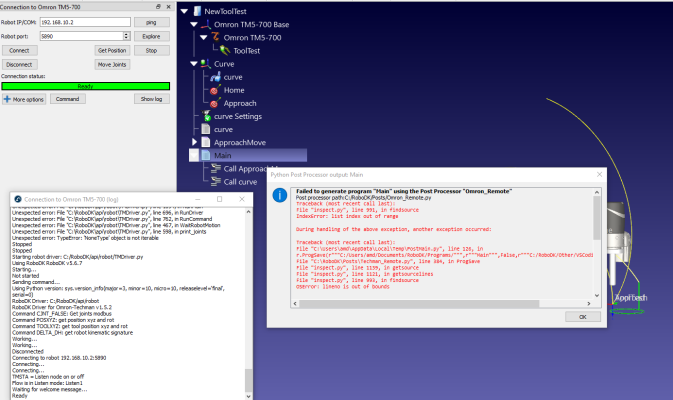Click the ping button
This screenshot has height=400, width=673.
(x=151, y=21)
